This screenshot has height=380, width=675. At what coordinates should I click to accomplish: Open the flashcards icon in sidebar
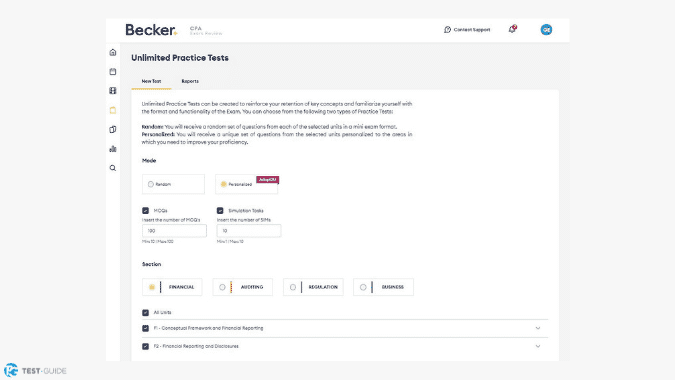[113, 130]
